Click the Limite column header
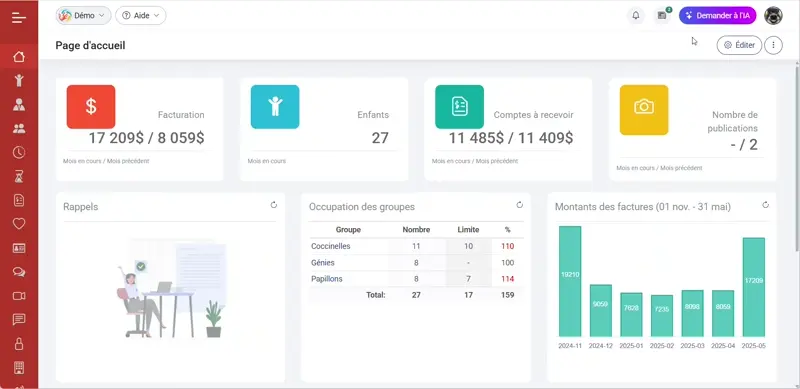This screenshot has width=800, height=389. (x=468, y=230)
